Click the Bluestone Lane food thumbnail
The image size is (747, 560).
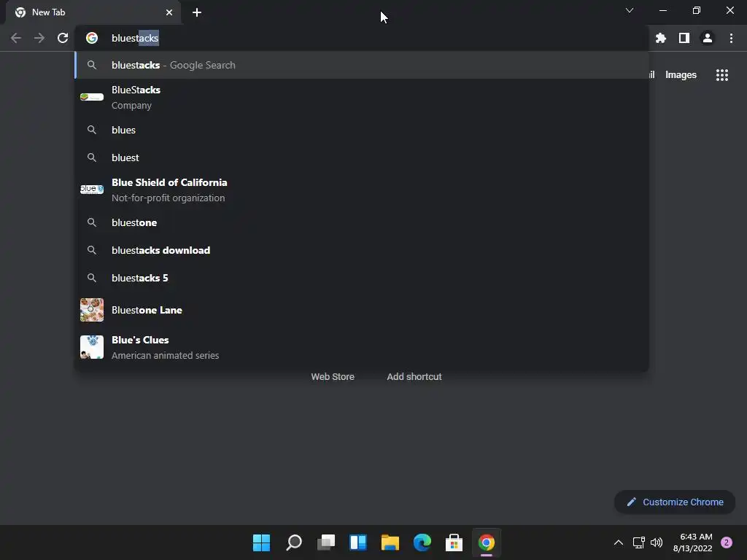(x=92, y=310)
